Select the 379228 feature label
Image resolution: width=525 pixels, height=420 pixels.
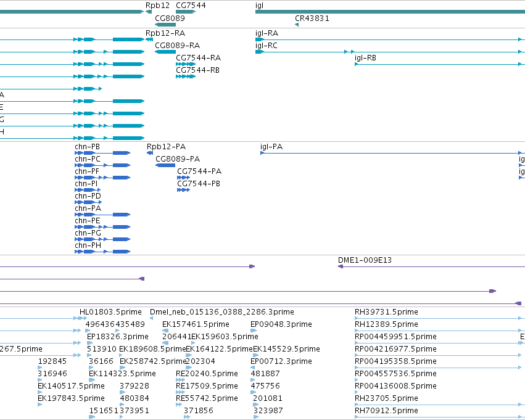134,386
